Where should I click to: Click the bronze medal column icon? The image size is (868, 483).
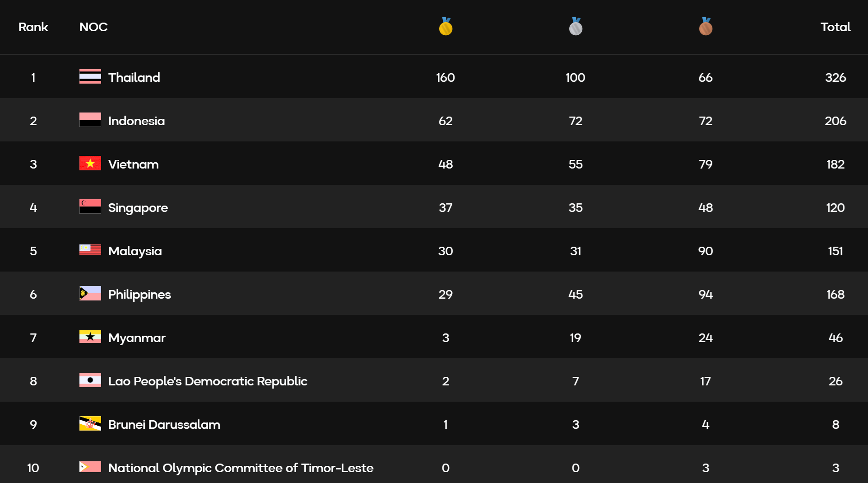tap(706, 27)
